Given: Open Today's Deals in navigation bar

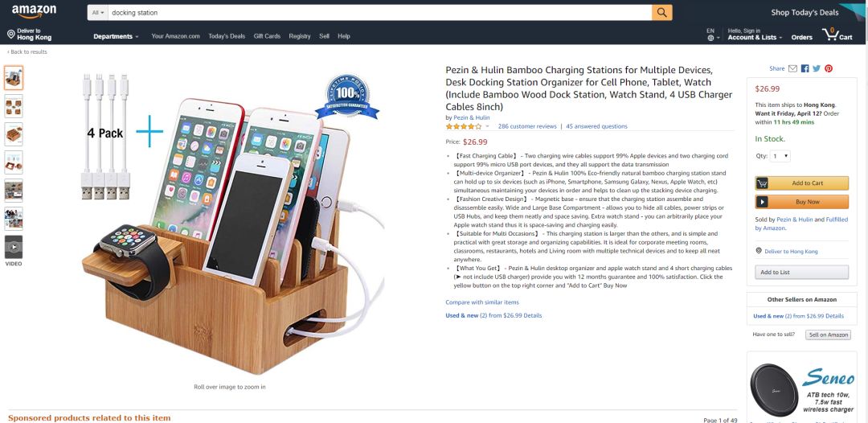Looking at the screenshot, I should click(227, 36).
